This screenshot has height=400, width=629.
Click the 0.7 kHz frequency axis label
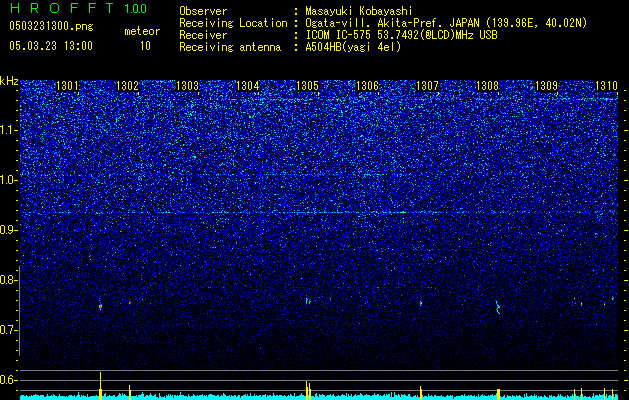(9, 330)
